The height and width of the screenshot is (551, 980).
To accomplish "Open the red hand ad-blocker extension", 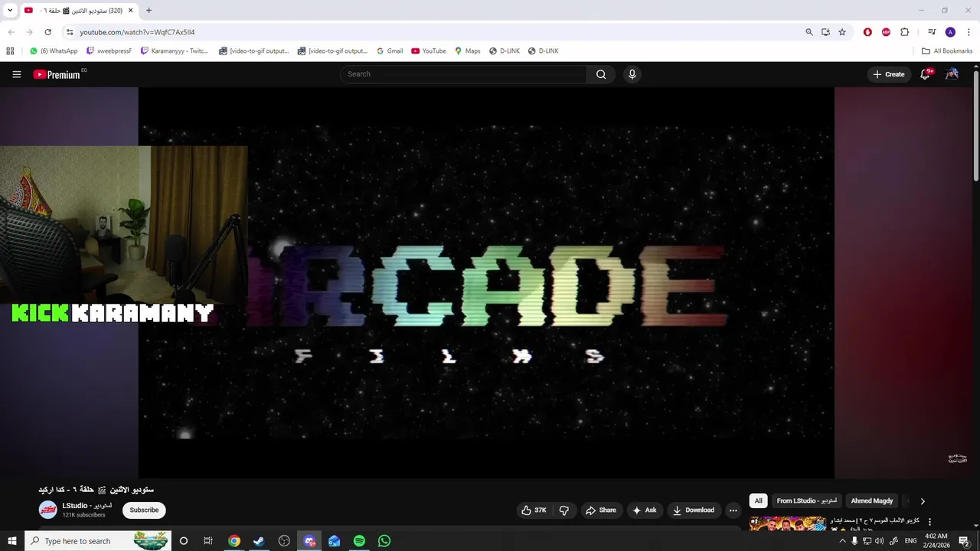I will (867, 32).
